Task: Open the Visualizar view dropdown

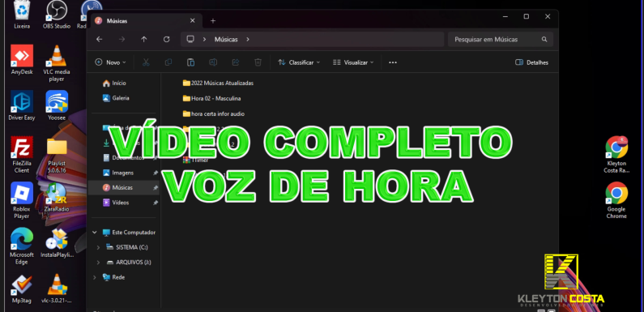Action: point(353,62)
